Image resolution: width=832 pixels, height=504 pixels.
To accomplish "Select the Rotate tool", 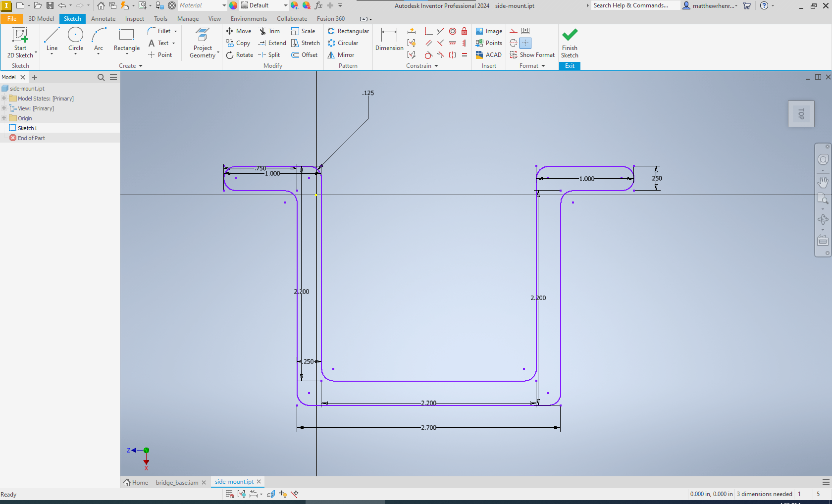I will 240,55.
